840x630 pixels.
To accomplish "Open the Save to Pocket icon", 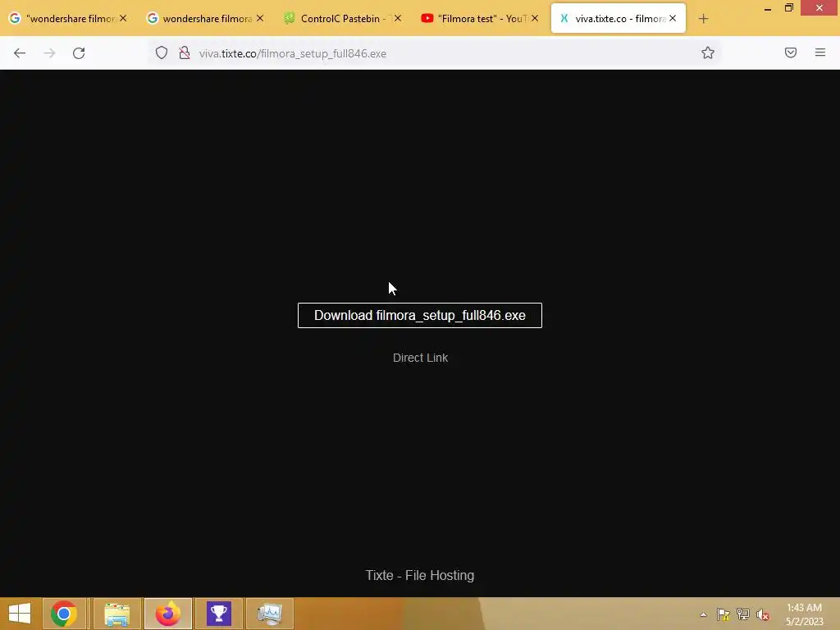I will pyautogui.click(x=791, y=52).
